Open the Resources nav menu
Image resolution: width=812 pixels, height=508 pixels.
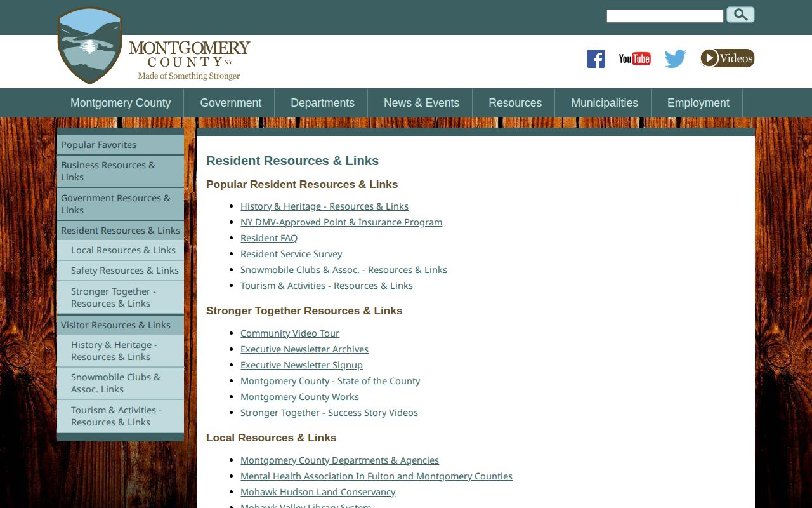click(x=515, y=103)
